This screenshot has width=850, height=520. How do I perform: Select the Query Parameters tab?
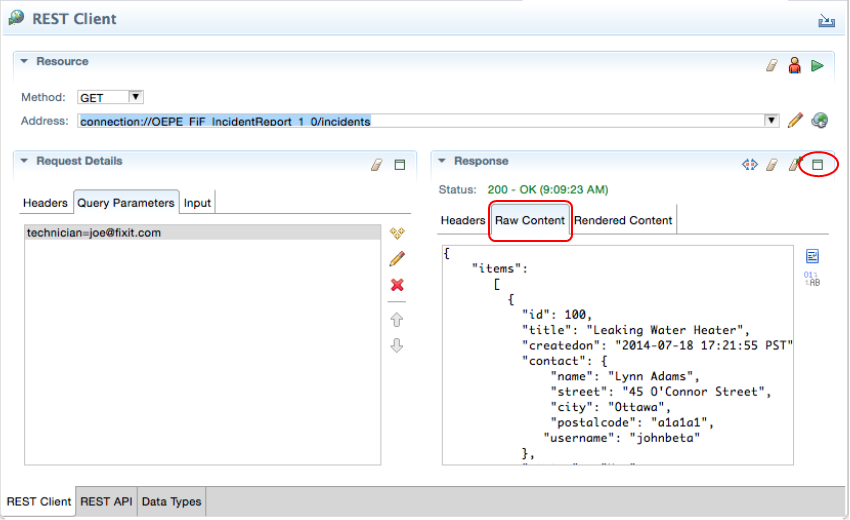[x=126, y=203]
